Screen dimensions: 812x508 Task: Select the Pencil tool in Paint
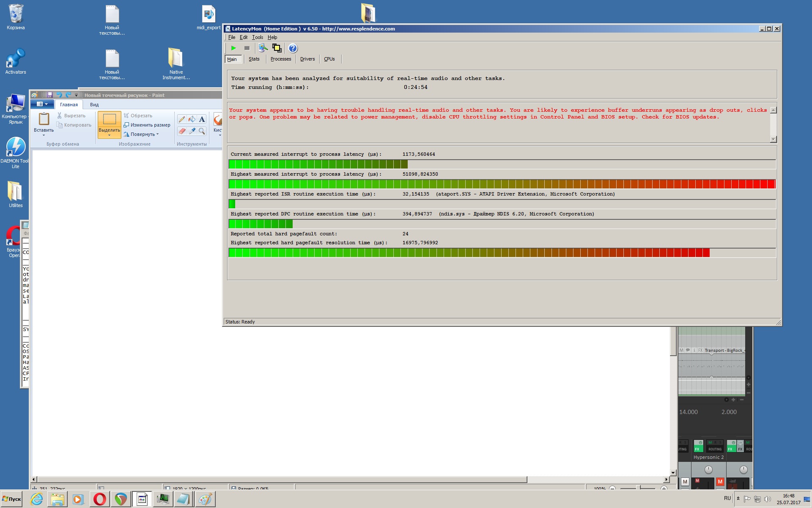[x=182, y=119]
